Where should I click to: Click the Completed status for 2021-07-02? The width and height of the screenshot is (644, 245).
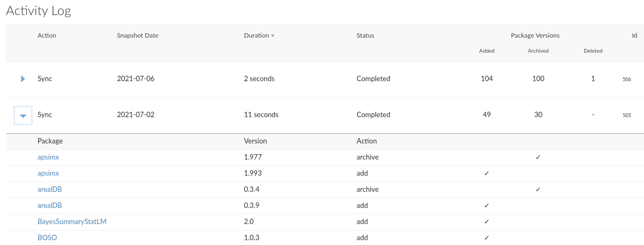(x=373, y=114)
